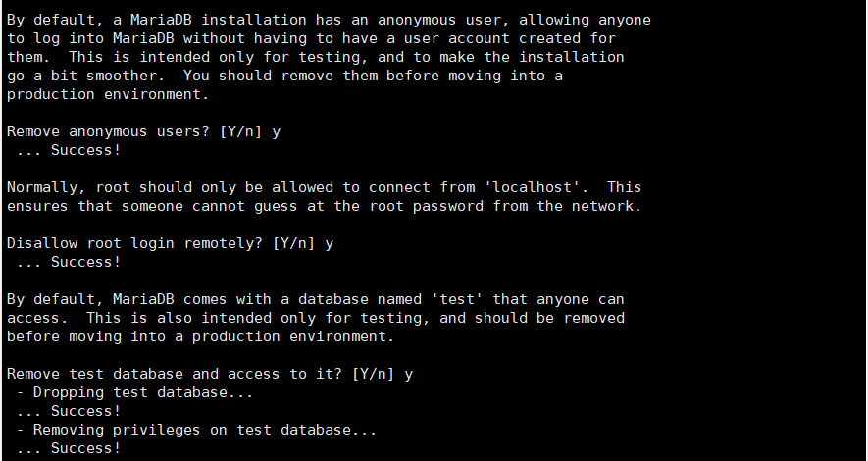
Task: Click the [Y/n] option after test database prompt
Action: (374, 374)
